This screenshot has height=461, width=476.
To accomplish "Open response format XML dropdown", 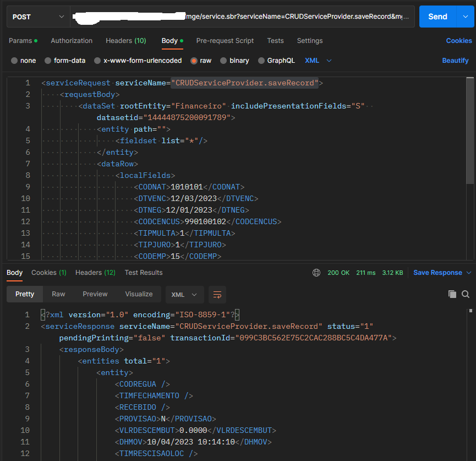I will pos(184,295).
